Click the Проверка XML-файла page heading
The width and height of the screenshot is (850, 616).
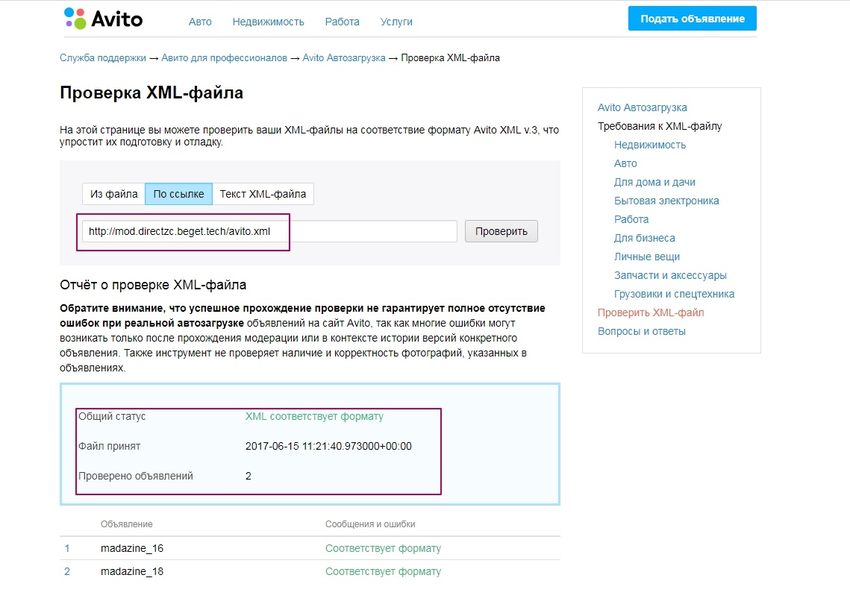[151, 92]
